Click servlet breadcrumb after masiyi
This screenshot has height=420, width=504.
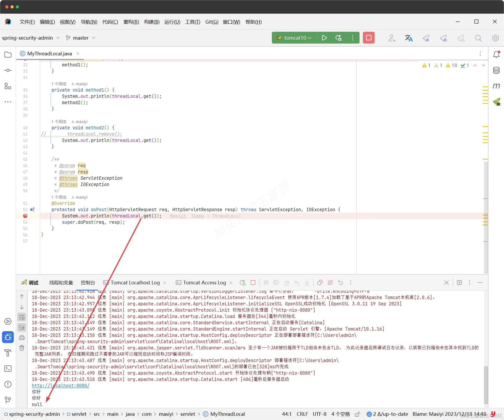point(188,414)
